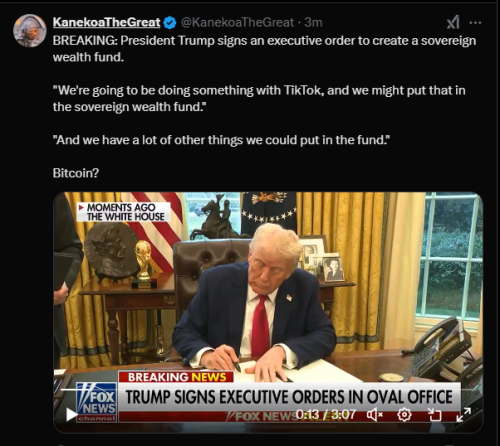This screenshot has width=500, height=446.
Task: Open KanekoaTheGreat's profile avatar
Action: coord(30,30)
